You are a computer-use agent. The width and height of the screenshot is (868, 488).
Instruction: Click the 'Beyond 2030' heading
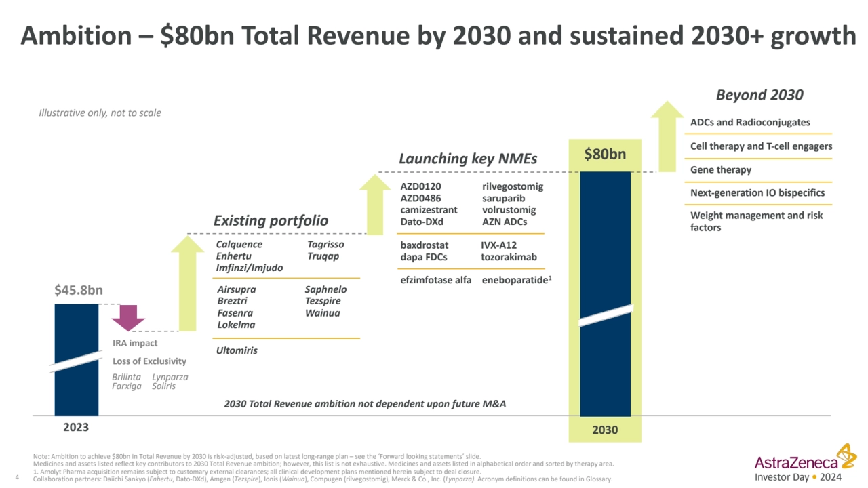pyautogui.click(x=759, y=95)
